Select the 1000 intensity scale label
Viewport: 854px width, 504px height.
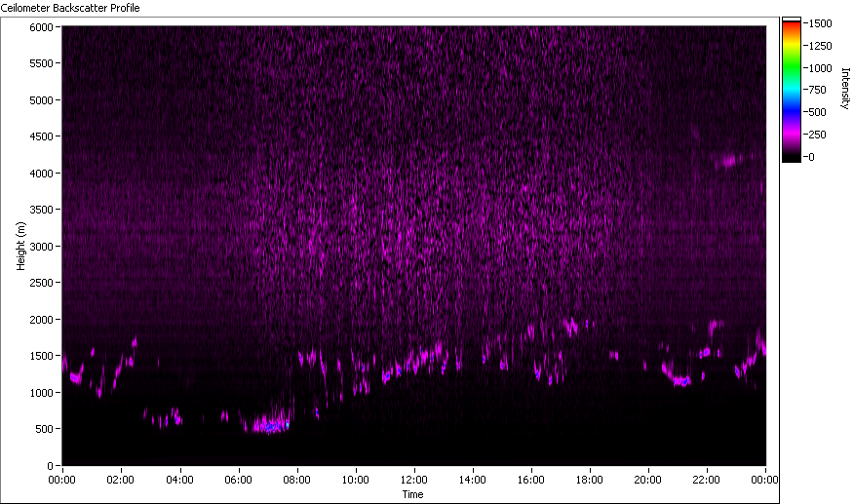(820, 68)
